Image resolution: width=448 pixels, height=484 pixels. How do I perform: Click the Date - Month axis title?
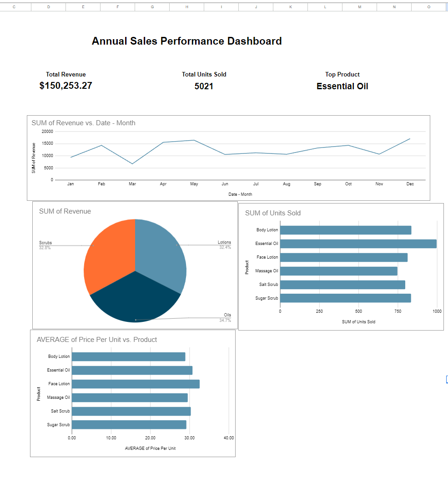[240, 194]
